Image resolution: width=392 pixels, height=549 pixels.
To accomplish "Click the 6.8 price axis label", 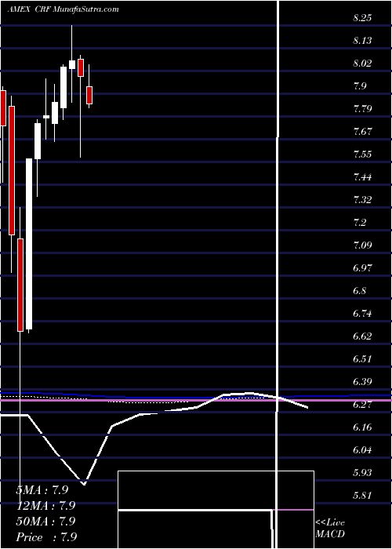I will coord(361,291).
